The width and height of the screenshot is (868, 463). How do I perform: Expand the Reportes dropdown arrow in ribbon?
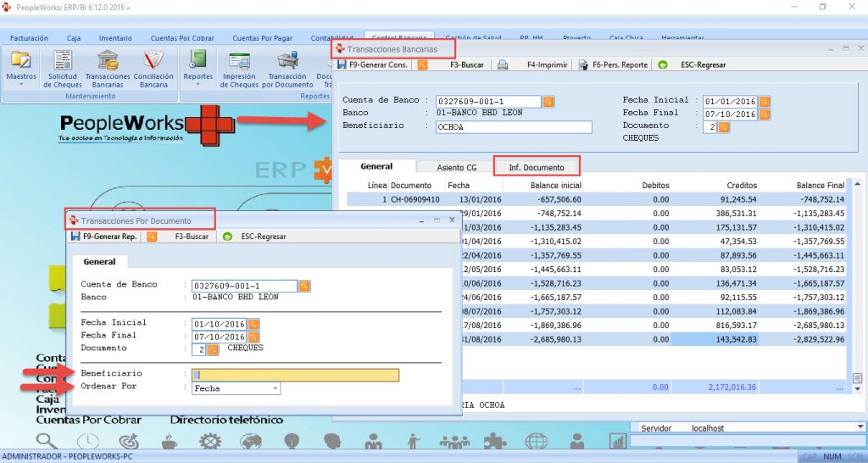[198, 85]
